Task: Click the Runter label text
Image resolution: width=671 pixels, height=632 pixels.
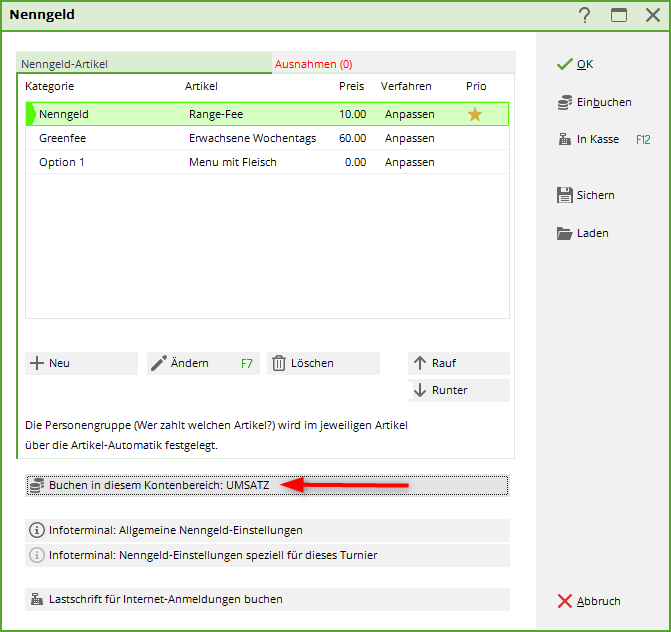Action: point(449,390)
